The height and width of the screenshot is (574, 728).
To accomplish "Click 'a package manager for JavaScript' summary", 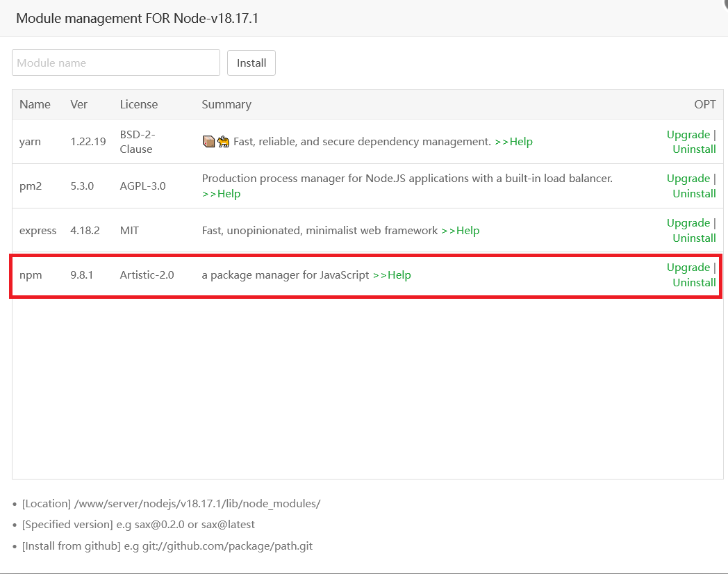I will [x=286, y=275].
